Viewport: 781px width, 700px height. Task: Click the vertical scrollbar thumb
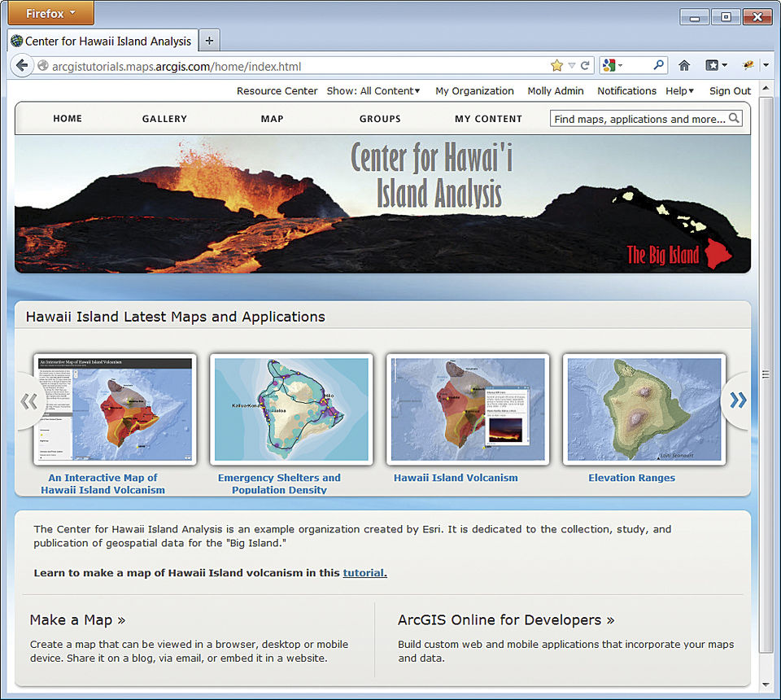coord(765,374)
